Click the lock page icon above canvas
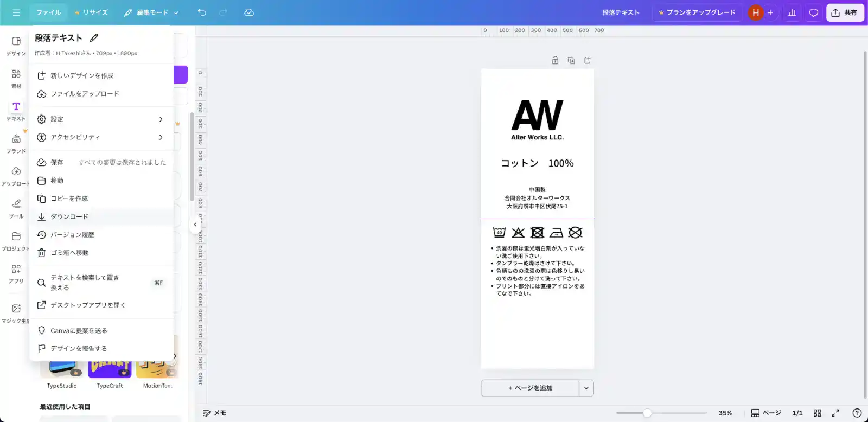The height and width of the screenshot is (422, 868). tap(555, 61)
